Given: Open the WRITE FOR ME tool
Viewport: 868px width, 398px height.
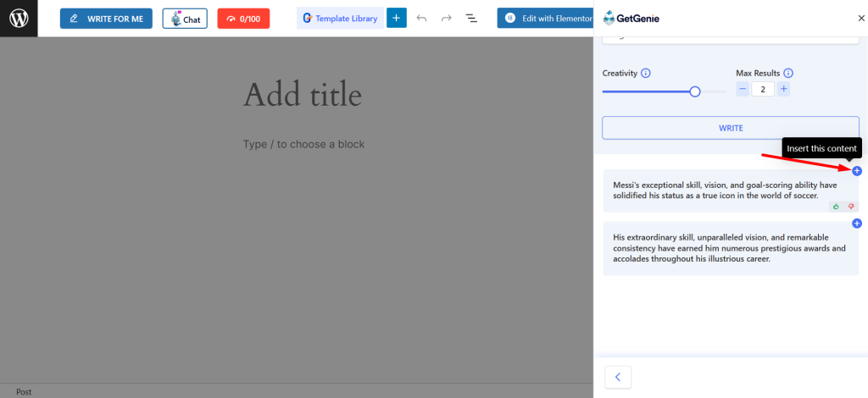Looking at the screenshot, I should 106,18.
